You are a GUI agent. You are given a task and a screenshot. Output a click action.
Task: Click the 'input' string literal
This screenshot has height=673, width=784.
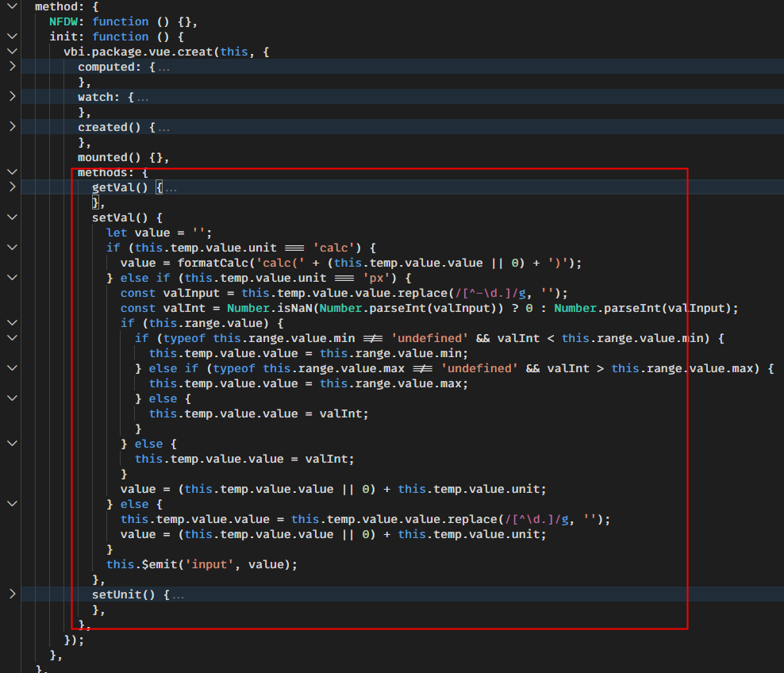point(209,564)
